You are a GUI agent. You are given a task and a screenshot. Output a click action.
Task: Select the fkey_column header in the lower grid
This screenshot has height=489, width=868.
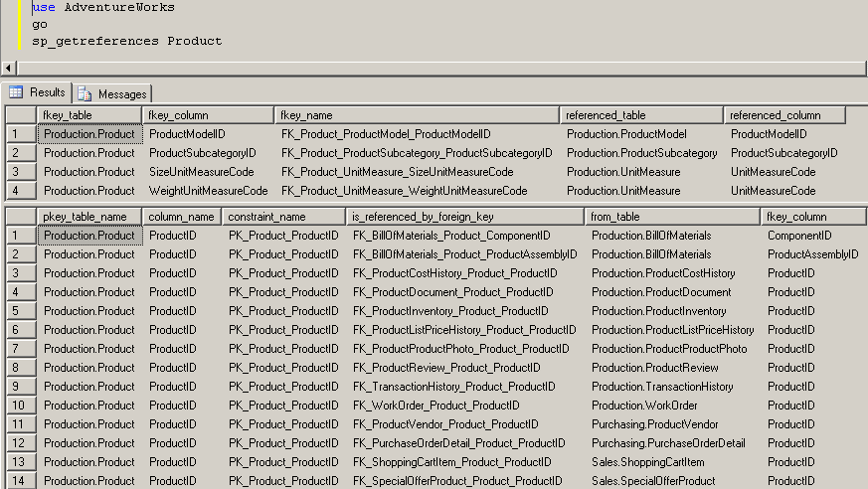point(813,217)
